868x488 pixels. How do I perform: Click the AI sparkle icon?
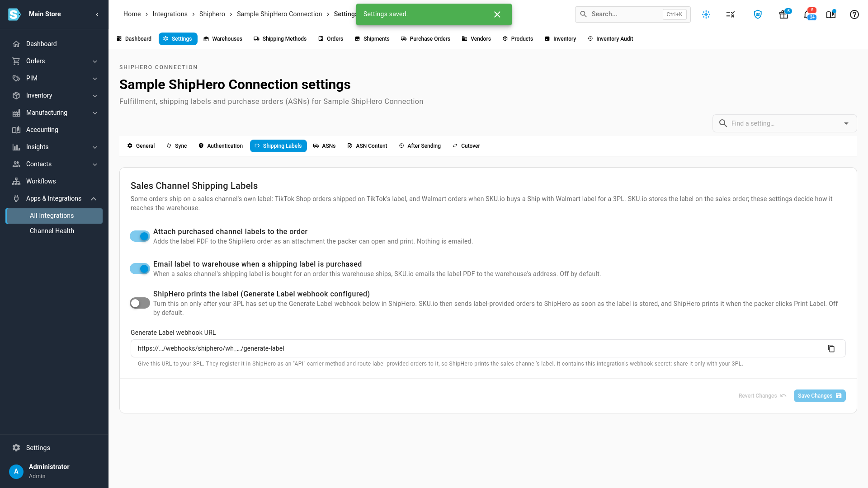(x=706, y=14)
